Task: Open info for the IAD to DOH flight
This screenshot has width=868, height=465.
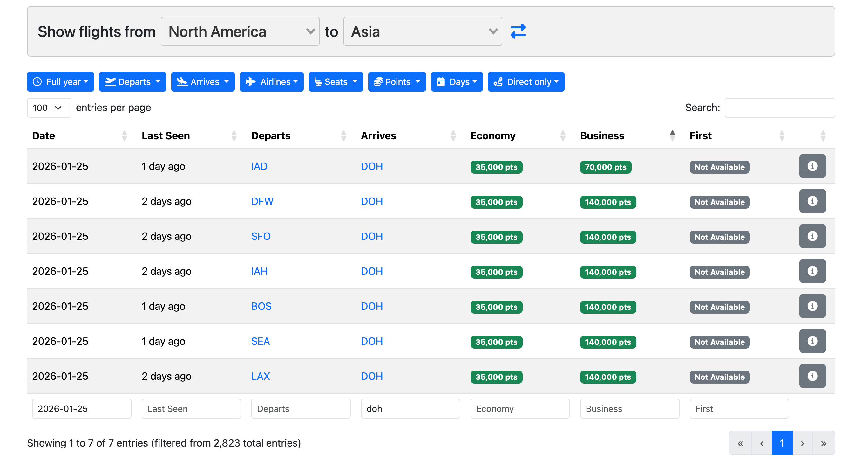Action: coord(812,166)
